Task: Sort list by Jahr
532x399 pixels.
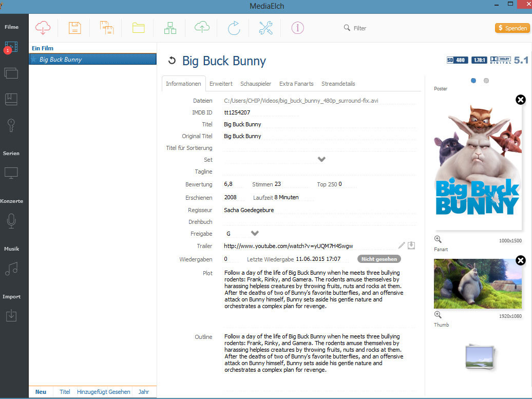Action: point(143,392)
